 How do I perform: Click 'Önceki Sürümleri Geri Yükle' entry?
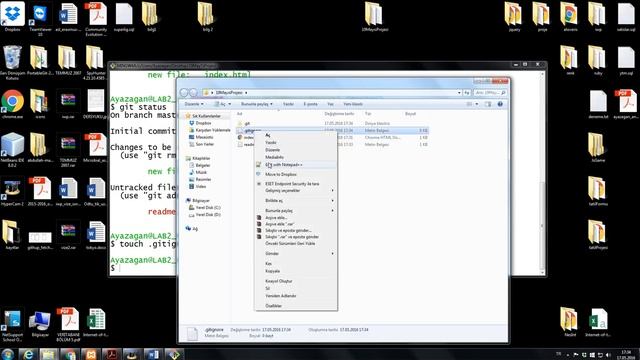(x=290, y=244)
